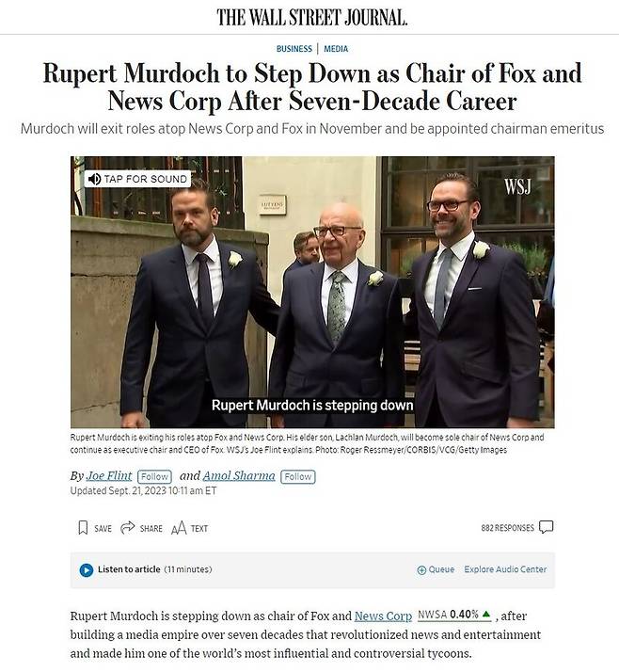Click the WSJ watermark on video

pos(517,186)
